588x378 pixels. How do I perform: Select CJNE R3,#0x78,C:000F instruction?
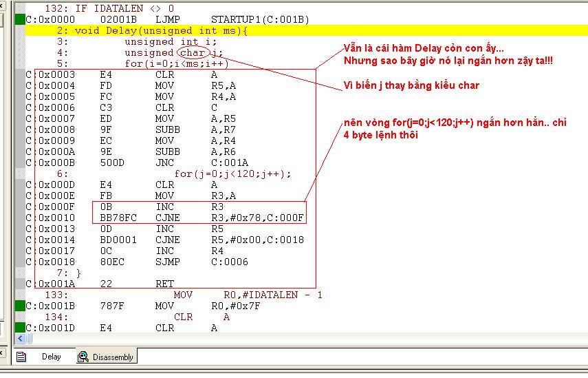pos(164,218)
